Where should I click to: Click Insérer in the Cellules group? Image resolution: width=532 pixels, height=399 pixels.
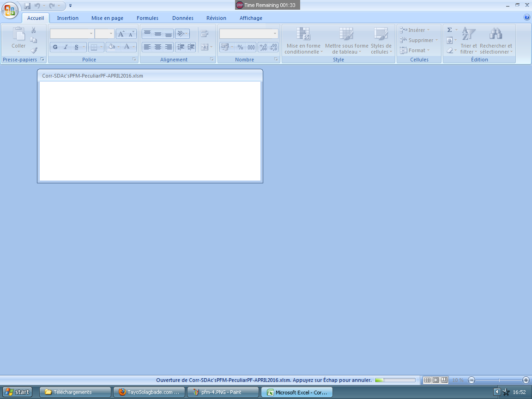415,30
